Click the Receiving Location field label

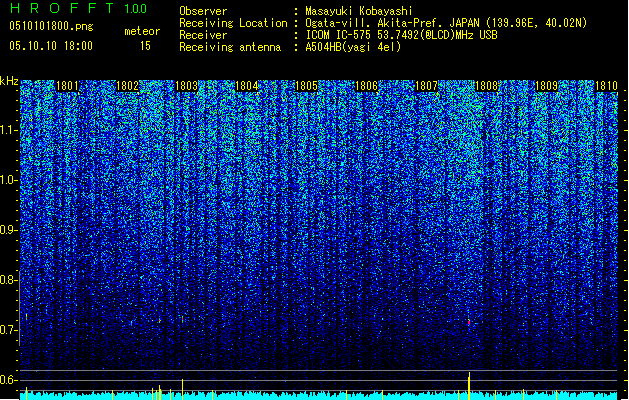233,23
